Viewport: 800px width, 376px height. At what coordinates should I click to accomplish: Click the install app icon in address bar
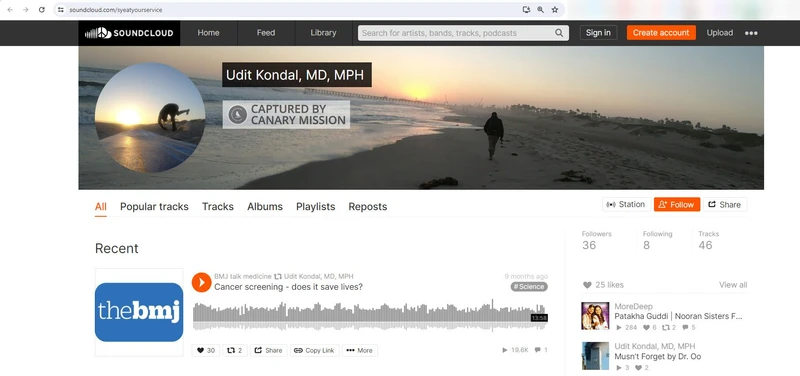(x=527, y=10)
